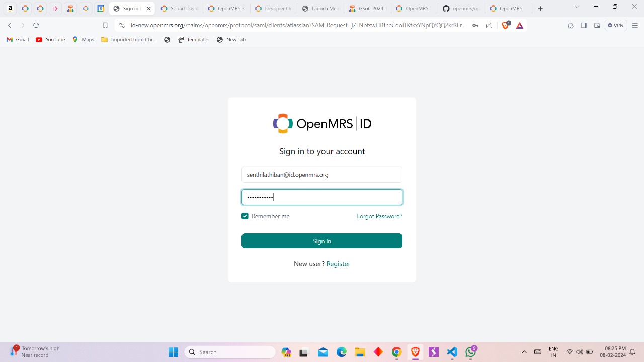Open the Imported from Chrome bookmarks folder
Viewport: 644px width, 362px height.
129,40
